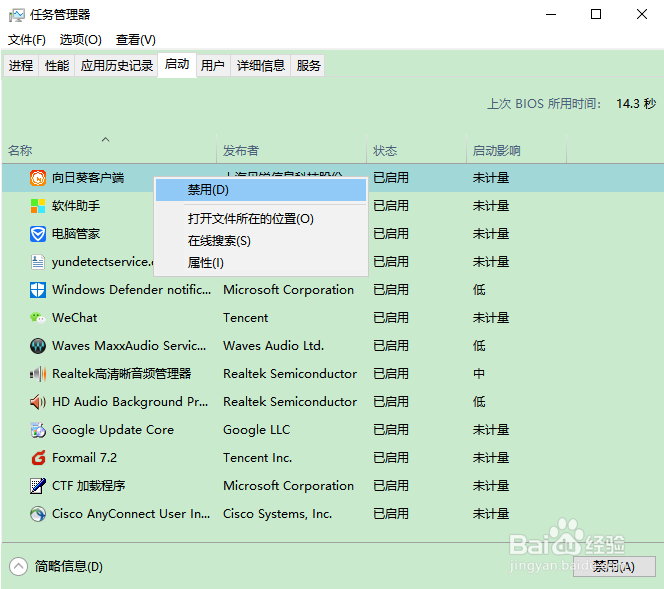
Task: Click 简略信息(D) label
Action: 69,566
